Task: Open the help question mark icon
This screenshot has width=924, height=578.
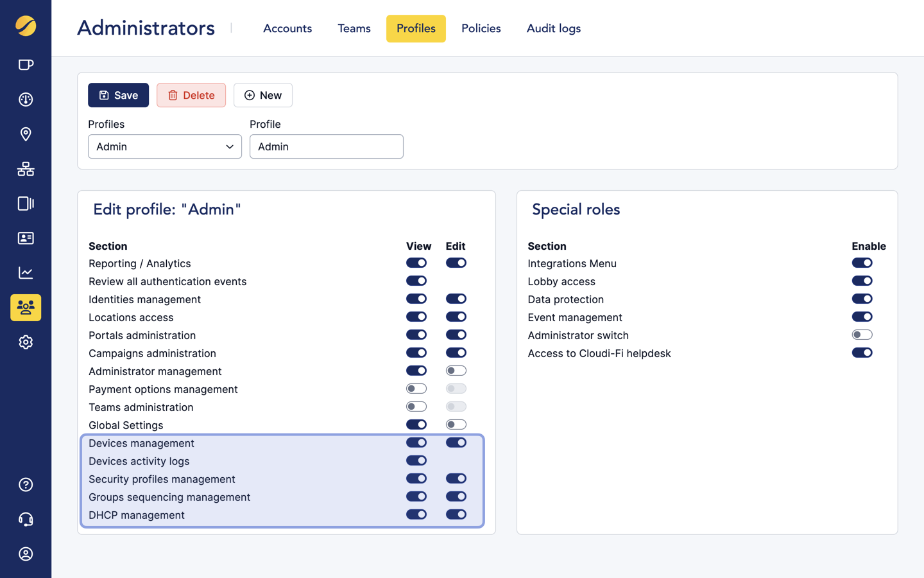Action: 26,484
